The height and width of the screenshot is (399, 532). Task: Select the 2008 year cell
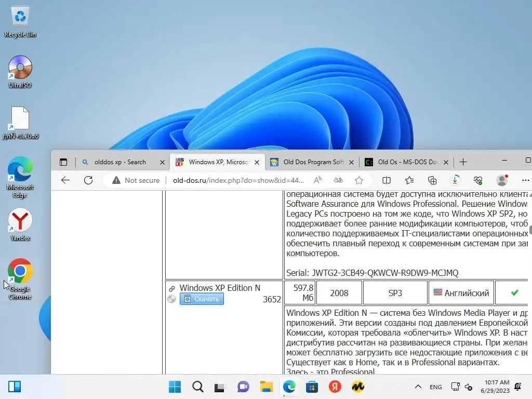click(339, 293)
